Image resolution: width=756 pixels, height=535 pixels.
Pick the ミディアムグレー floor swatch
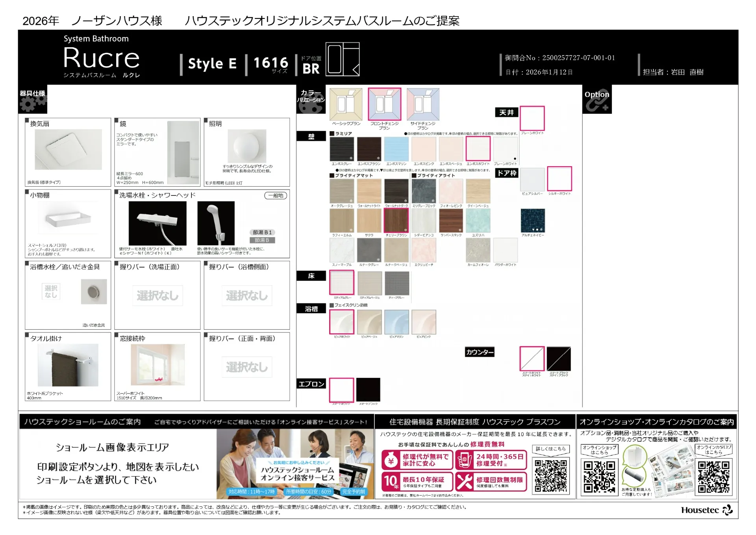point(341,282)
